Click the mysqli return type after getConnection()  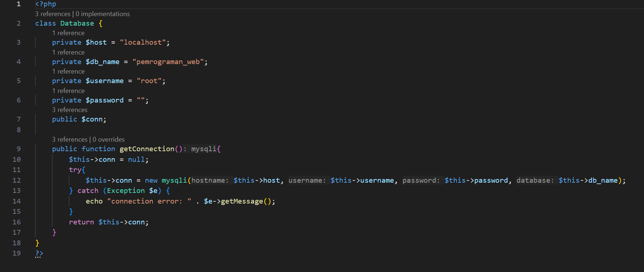click(x=204, y=149)
